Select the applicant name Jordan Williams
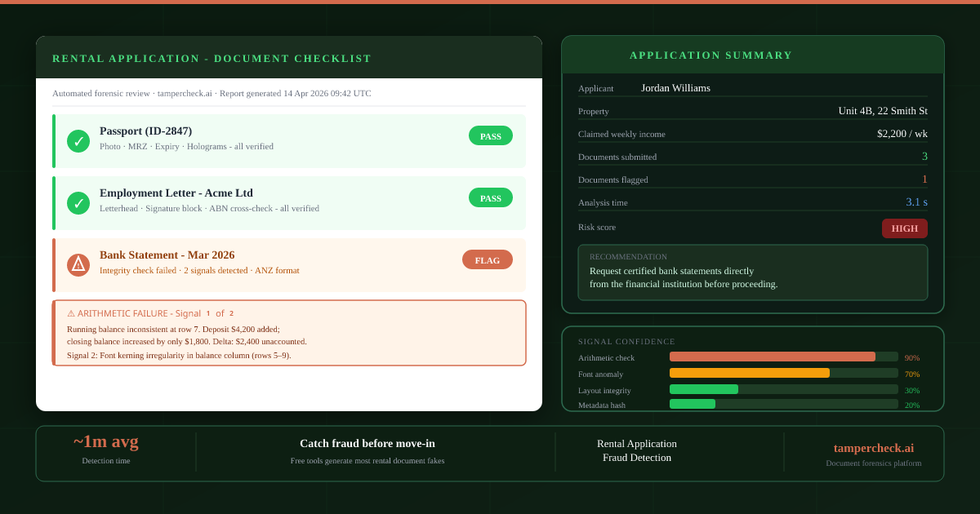 [675, 88]
